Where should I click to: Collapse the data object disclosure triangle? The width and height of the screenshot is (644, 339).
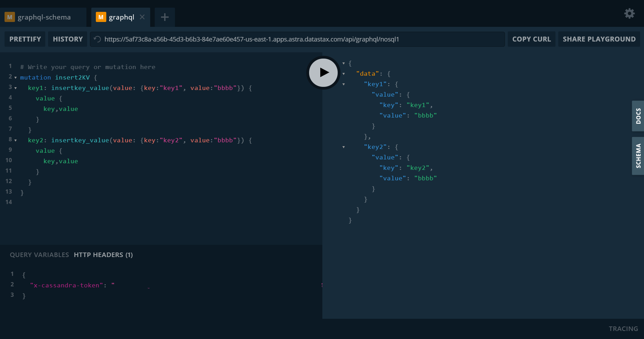click(344, 74)
